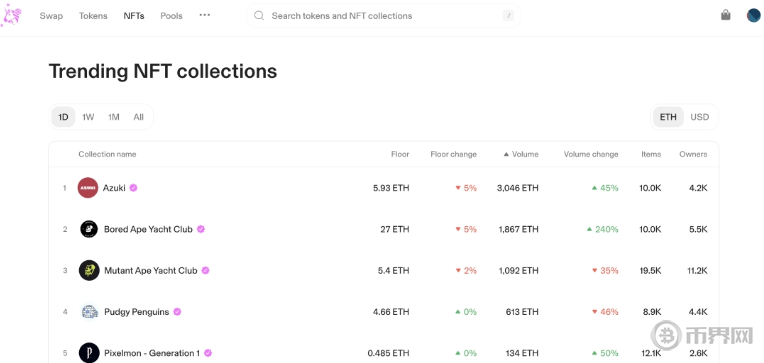The image size is (764, 363).
Task: Click the search magnifier icon
Action: 259,16
